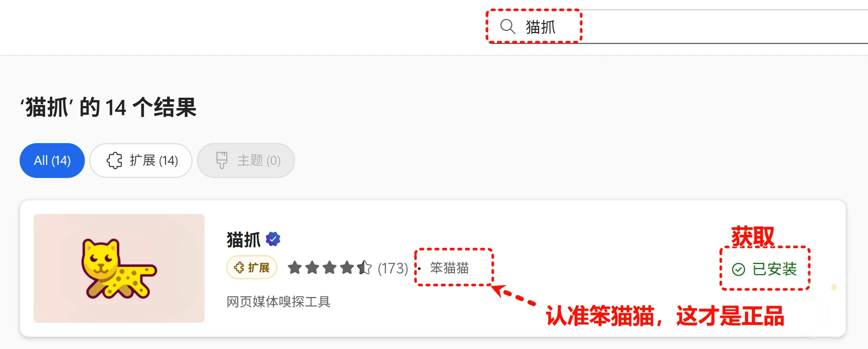868x349 pixels.
Task: Open publisher 笨猫猫 link
Action: [x=449, y=268]
